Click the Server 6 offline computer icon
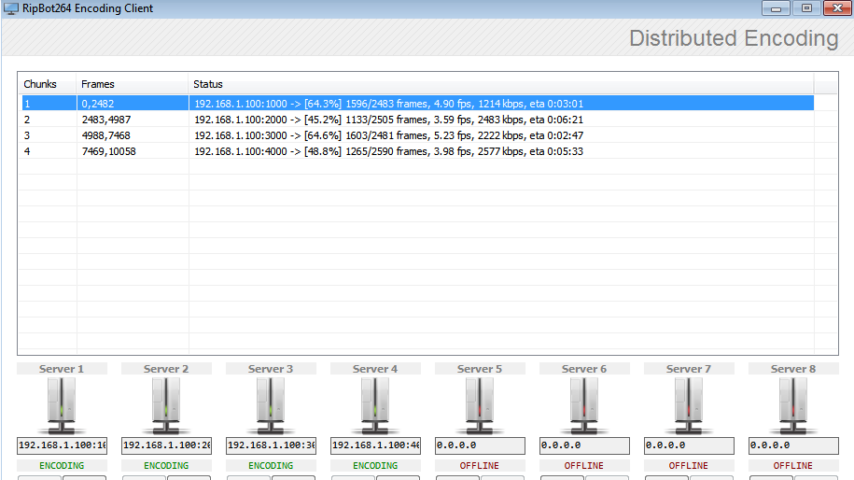854x480 pixels. pos(584,406)
